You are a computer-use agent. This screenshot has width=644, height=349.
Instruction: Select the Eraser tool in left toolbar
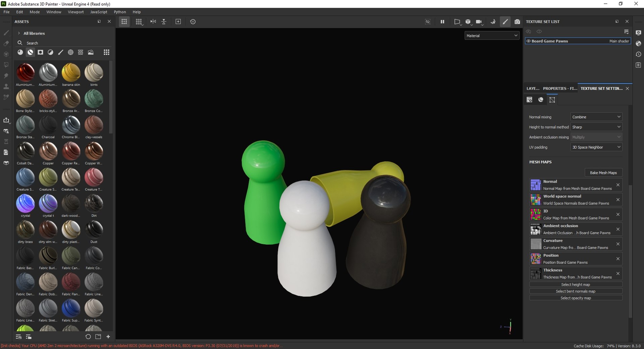(6, 43)
